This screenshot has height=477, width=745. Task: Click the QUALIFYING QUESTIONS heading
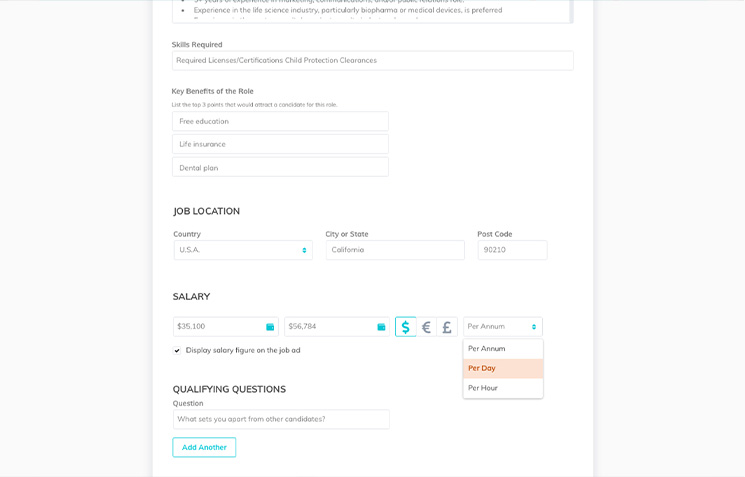pyautogui.click(x=229, y=389)
